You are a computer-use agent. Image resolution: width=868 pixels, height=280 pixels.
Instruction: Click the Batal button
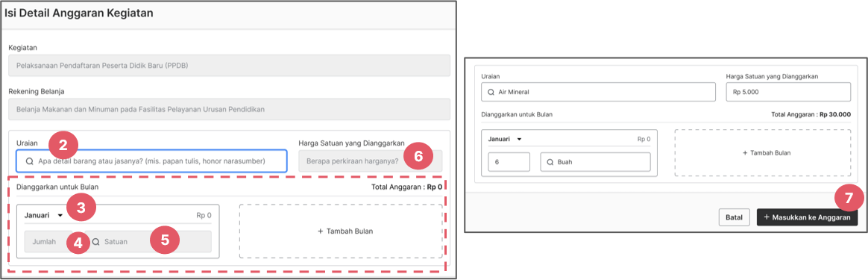[734, 217]
